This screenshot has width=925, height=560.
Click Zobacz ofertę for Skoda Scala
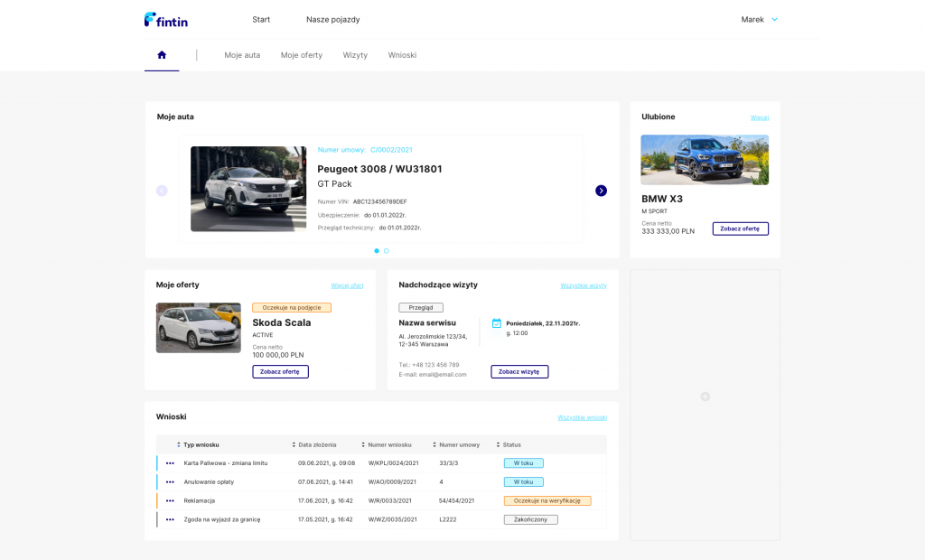tap(280, 372)
